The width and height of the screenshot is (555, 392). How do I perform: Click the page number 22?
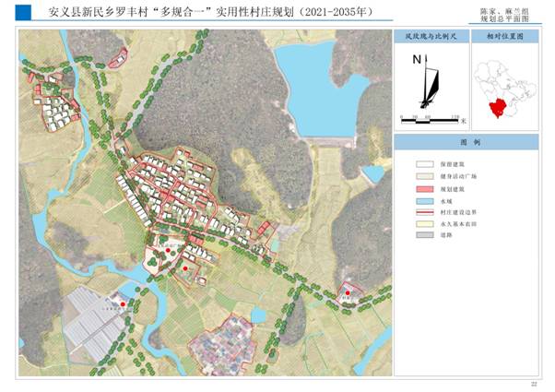535,385
